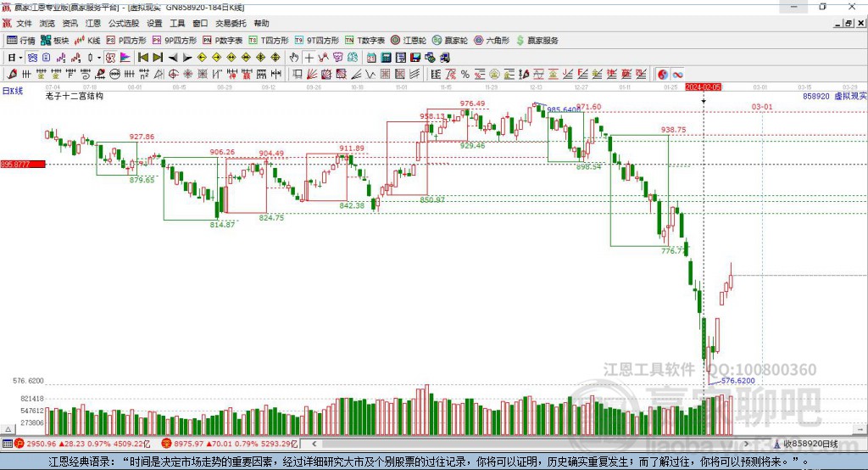The height and width of the screenshot is (470, 868).
Task: Move chart left with black arrow
Action: coord(173,57)
